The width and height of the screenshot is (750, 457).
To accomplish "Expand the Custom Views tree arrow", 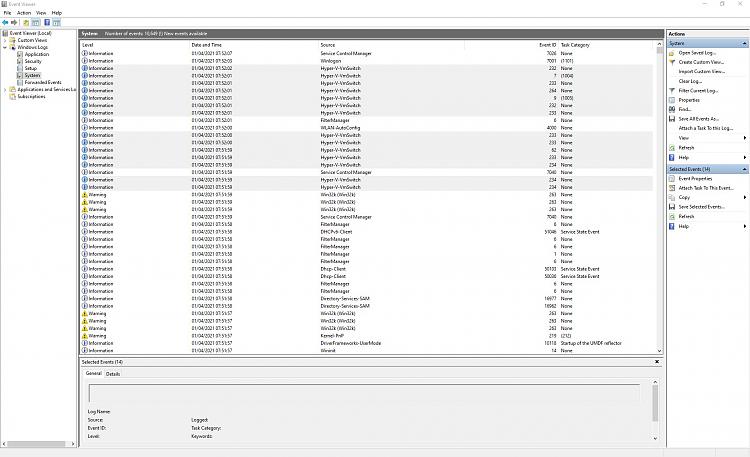I will click(5, 40).
